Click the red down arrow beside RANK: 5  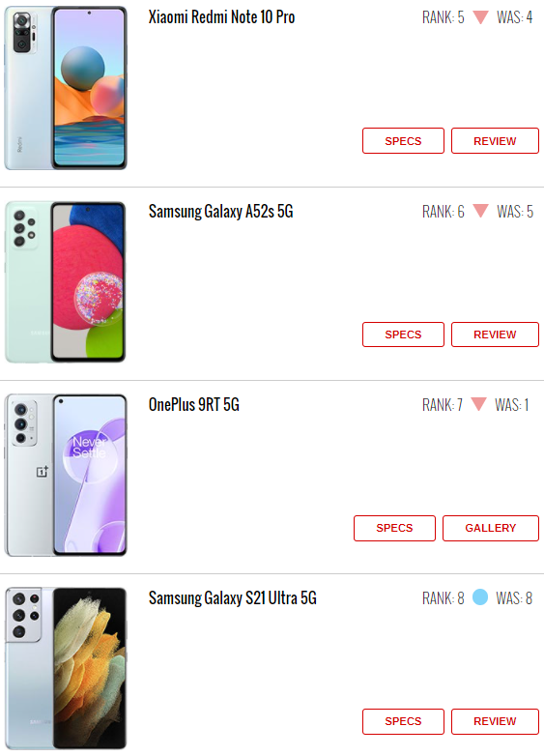[480, 17]
